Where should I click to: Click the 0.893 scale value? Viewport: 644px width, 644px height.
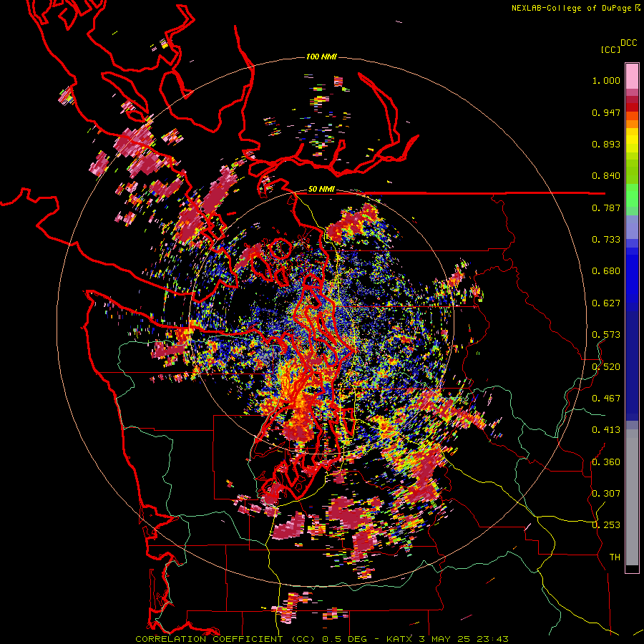pyautogui.click(x=606, y=144)
